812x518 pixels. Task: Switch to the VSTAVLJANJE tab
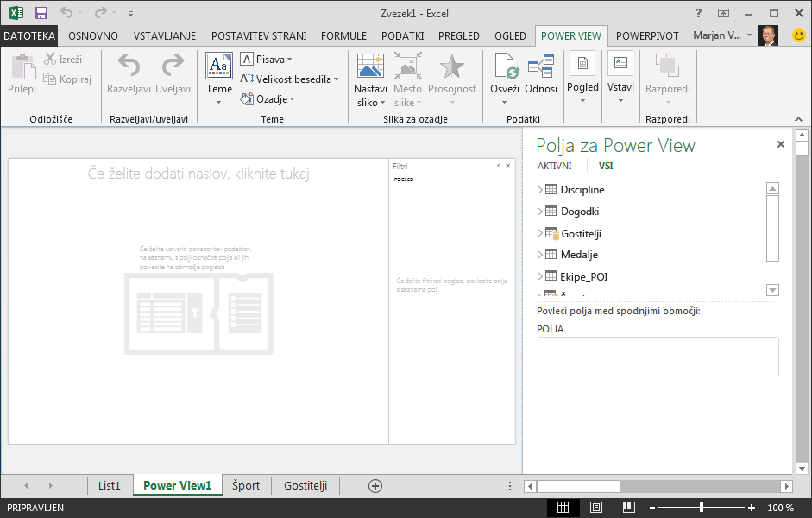coord(165,35)
